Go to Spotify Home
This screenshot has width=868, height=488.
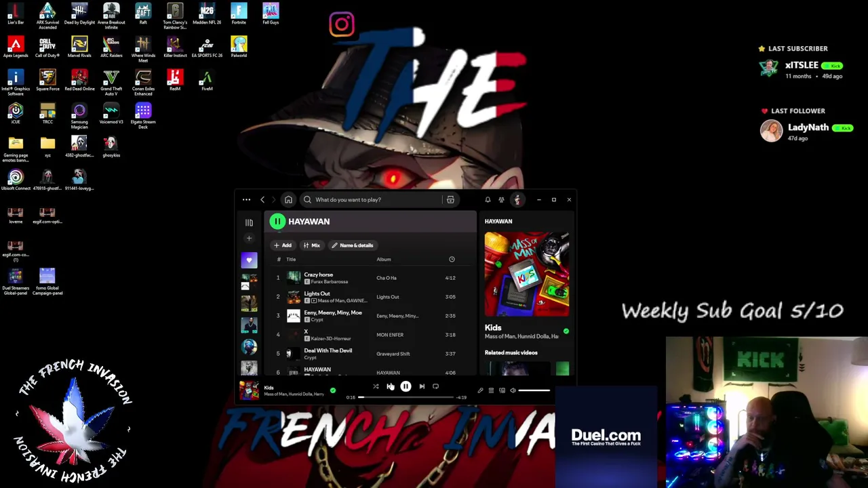point(288,200)
